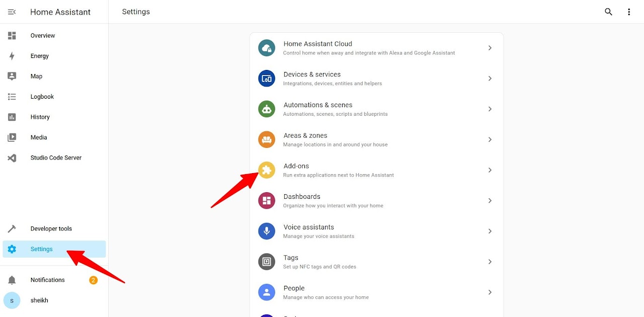
Task: Click the Settings page header title
Action: point(136,12)
